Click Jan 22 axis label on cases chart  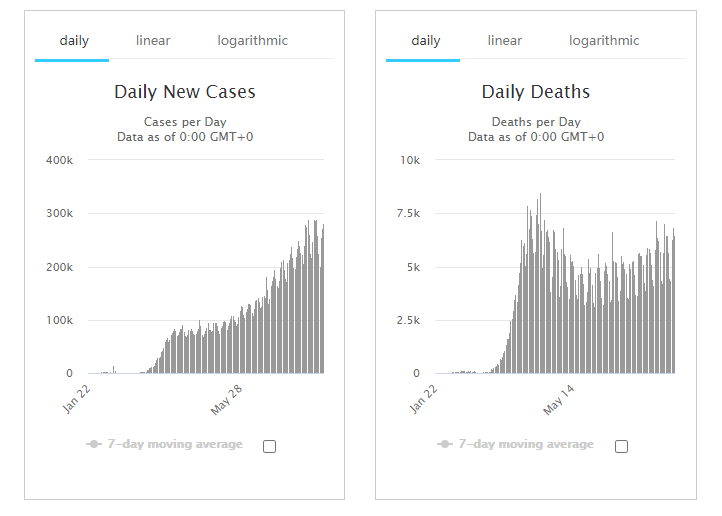point(76,400)
